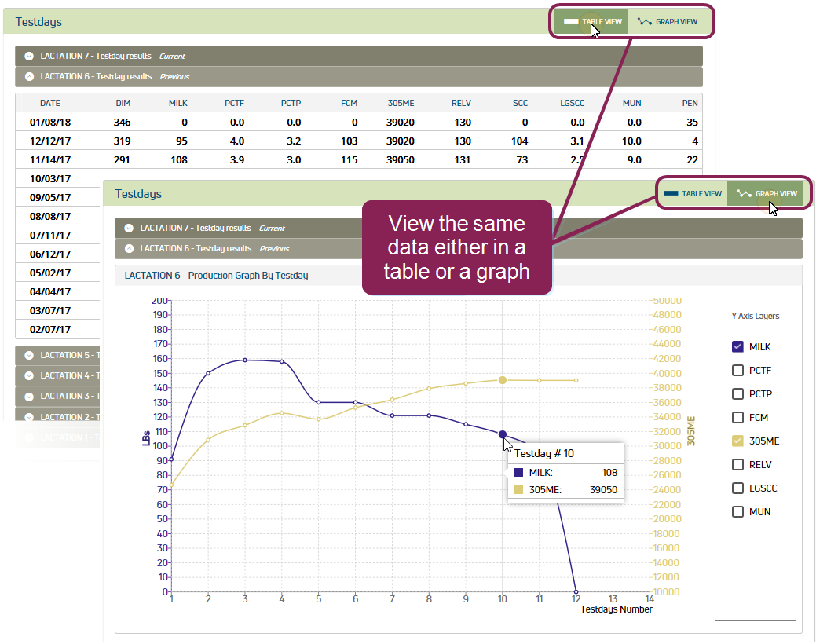827x644 pixels.
Task: Switch to TABLE VIEW label in the front panel
Action: pos(701,193)
